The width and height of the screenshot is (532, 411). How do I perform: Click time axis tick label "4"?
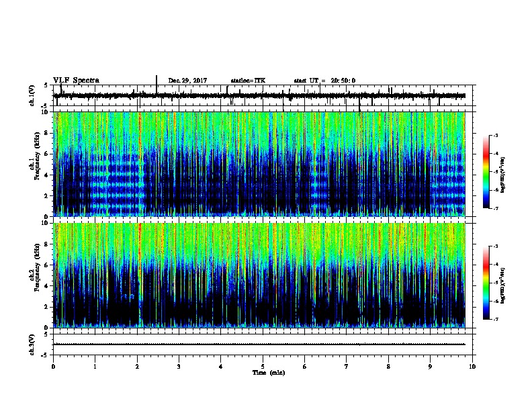[x=221, y=367]
